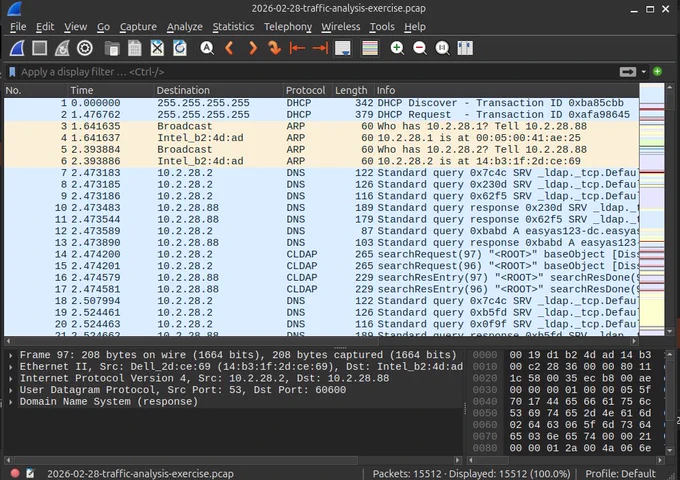The width and height of the screenshot is (680, 480).
Task: Click the packet list vertical scrollbar
Action: pos(670,210)
